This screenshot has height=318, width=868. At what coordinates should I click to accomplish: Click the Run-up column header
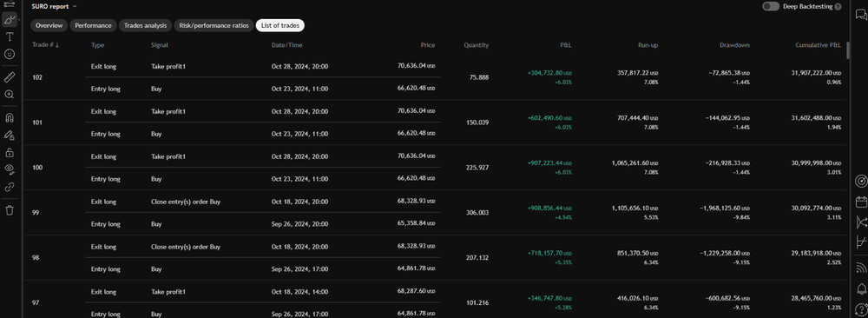[648, 45]
